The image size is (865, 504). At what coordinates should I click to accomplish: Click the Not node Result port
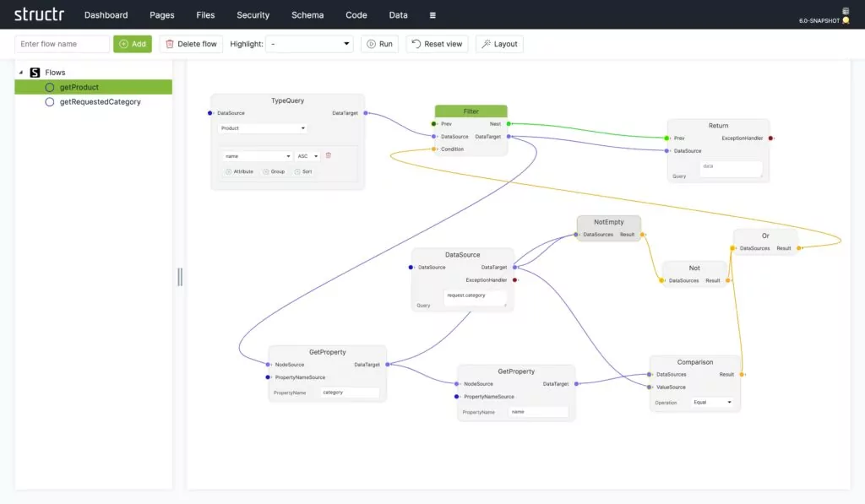(x=727, y=280)
